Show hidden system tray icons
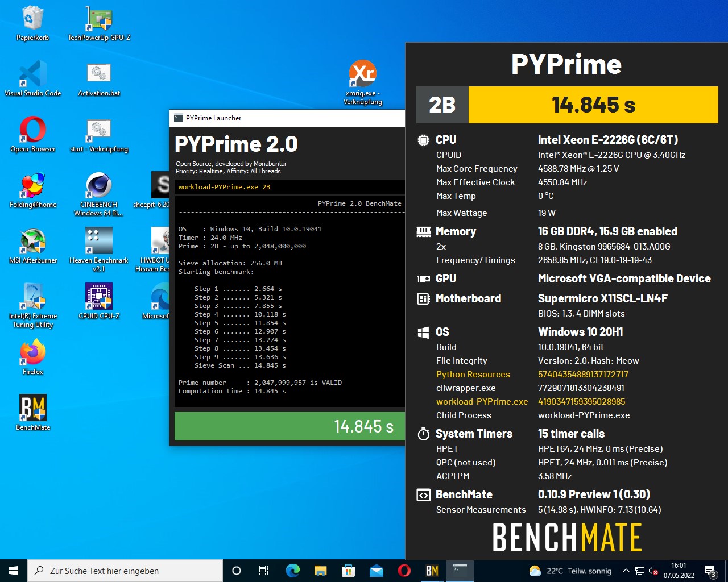Image resolution: width=728 pixels, height=582 pixels. coord(626,571)
